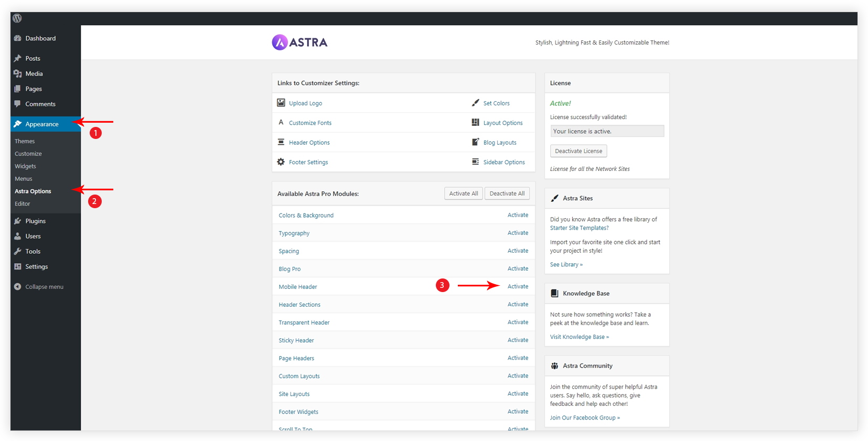The image size is (868, 441).
Task: Click the Astra Sites brush icon
Action: [x=555, y=198]
